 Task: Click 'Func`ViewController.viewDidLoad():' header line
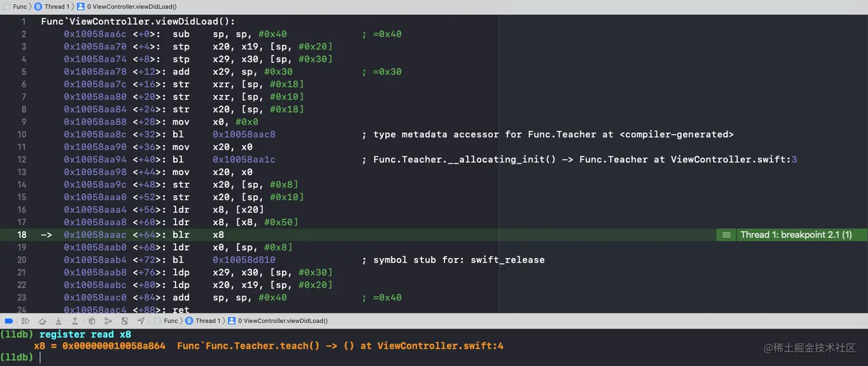point(138,21)
